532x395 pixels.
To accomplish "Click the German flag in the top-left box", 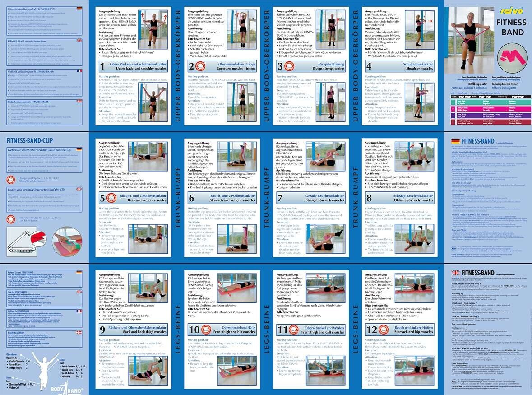I will point(79,9).
